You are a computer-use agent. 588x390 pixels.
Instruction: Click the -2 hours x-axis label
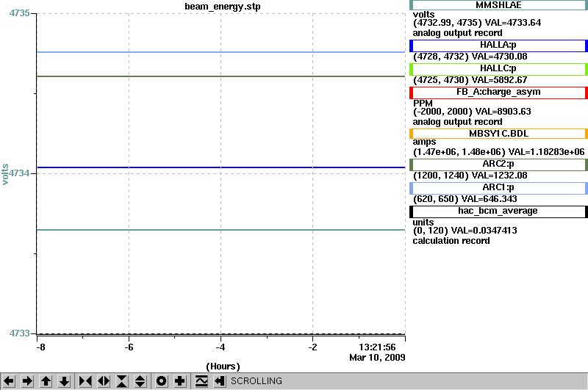pos(313,347)
